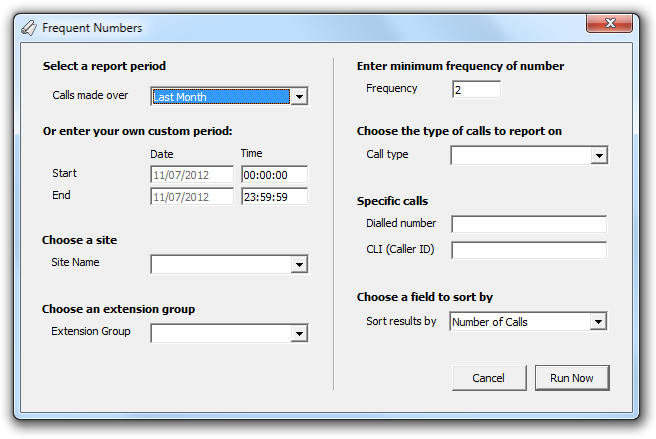Click the End date field
The width and height of the screenshot is (656, 439).
(192, 197)
